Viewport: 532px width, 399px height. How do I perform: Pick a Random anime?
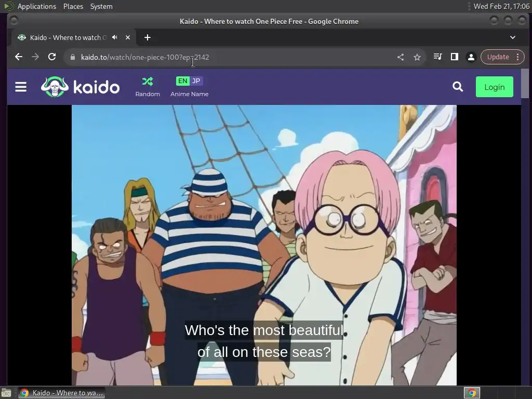point(148,87)
